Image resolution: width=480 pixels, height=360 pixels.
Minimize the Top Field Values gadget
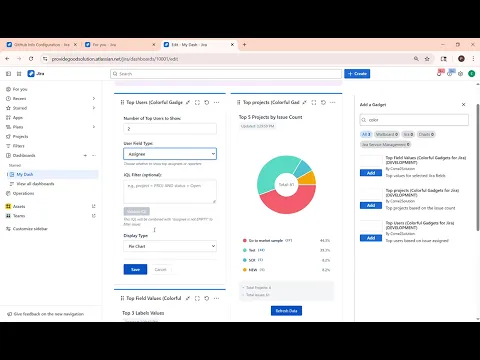[x=188, y=298]
